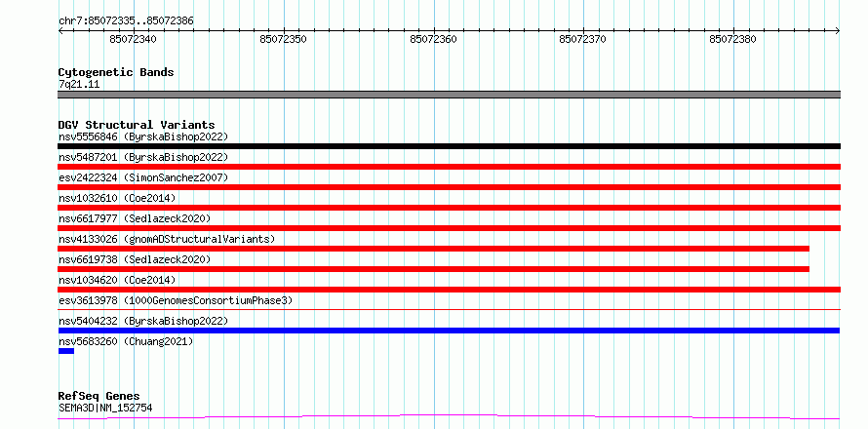Click the Cytogenetic Bands track title
The width and height of the screenshot is (868, 429).
click(x=116, y=72)
